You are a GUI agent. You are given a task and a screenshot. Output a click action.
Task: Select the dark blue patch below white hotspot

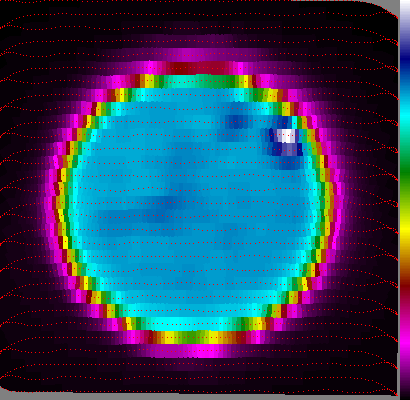coord(287,149)
